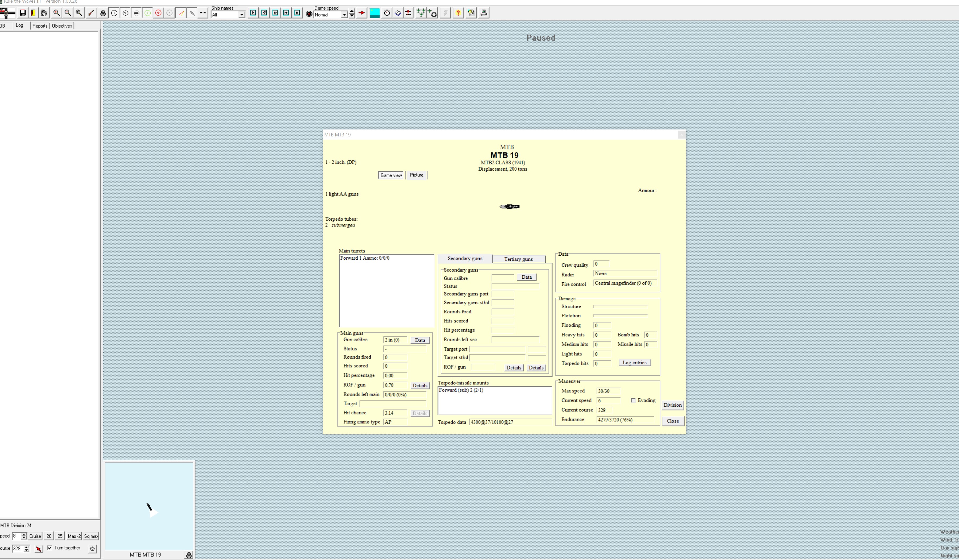Toggle the Evading checkbox

(x=633, y=400)
